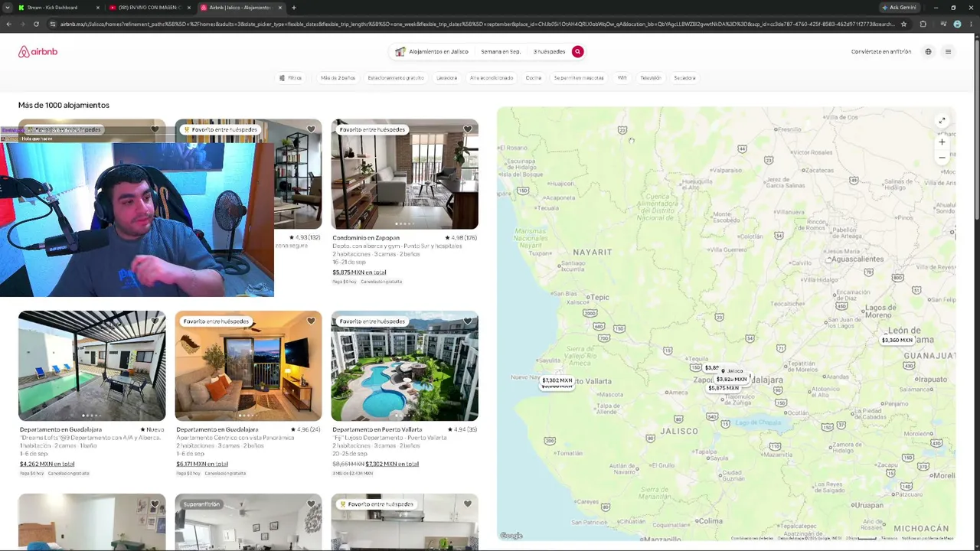The width and height of the screenshot is (980, 551).
Task: Close the Airbnb Jalisco tab
Action: [x=280, y=8]
